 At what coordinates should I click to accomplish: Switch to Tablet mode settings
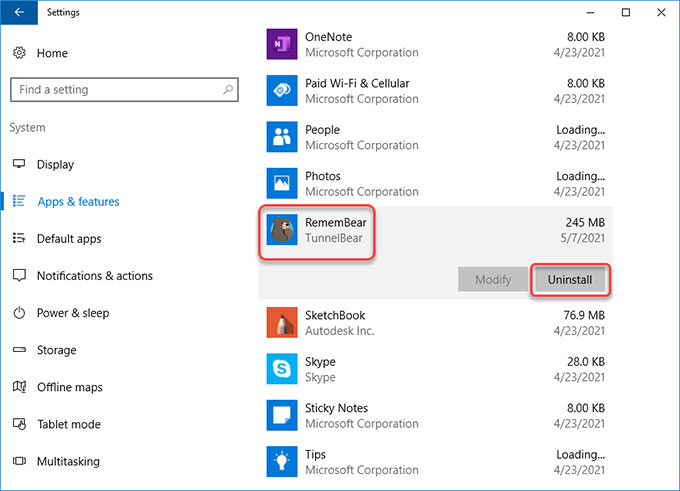(x=69, y=424)
